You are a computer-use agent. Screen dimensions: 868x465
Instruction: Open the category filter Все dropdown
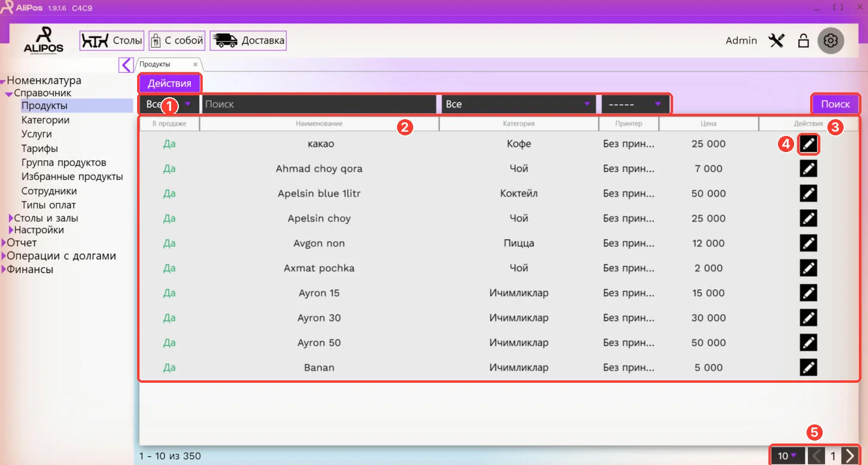pos(518,104)
